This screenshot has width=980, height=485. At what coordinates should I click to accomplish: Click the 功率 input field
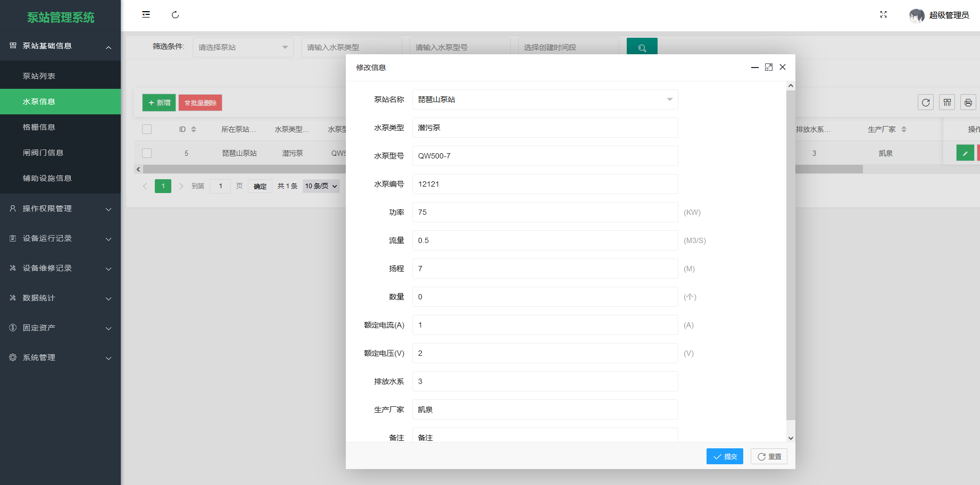click(545, 212)
